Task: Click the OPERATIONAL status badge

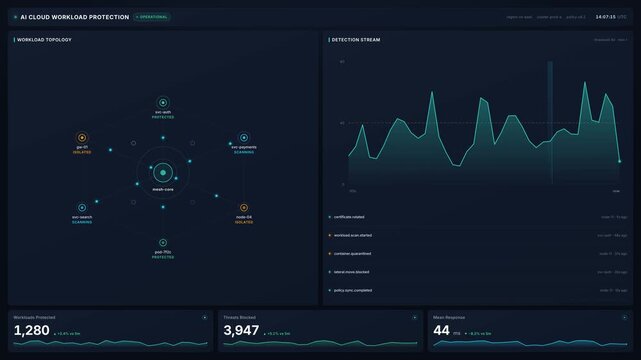Action: click(x=152, y=17)
